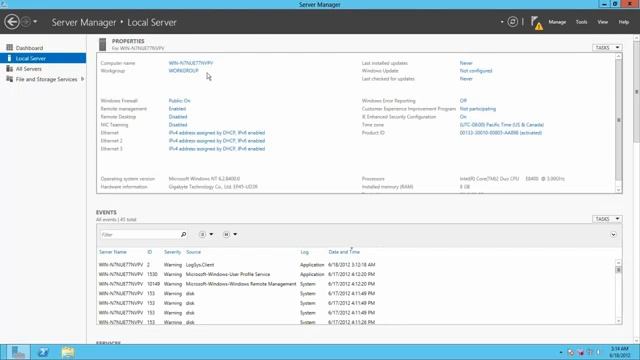640x360 pixels.
Task: Sort events by Date and Time column
Action: (x=344, y=252)
